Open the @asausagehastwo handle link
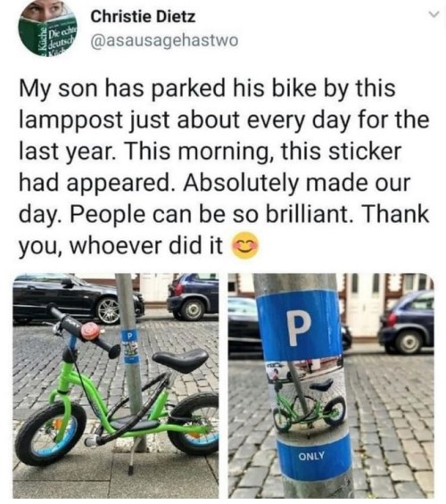The height and width of the screenshot is (504, 446). (164, 41)
